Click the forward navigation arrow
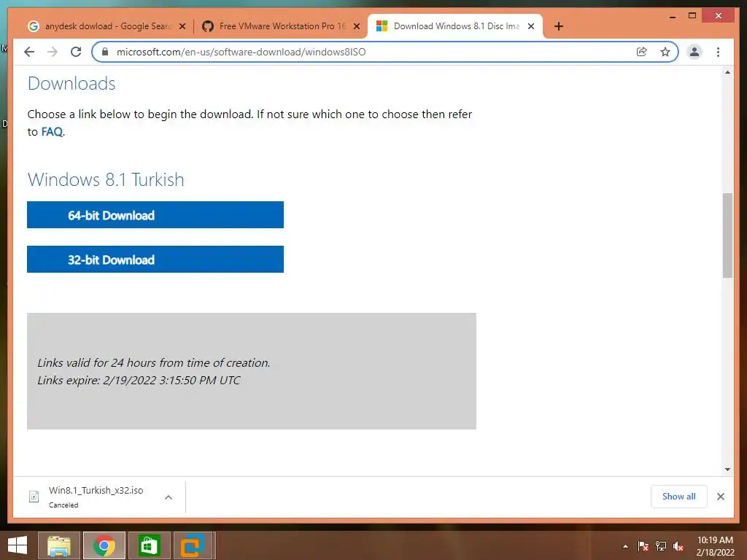The height and width of the screenshot is (560, 747). pos(53,52)
